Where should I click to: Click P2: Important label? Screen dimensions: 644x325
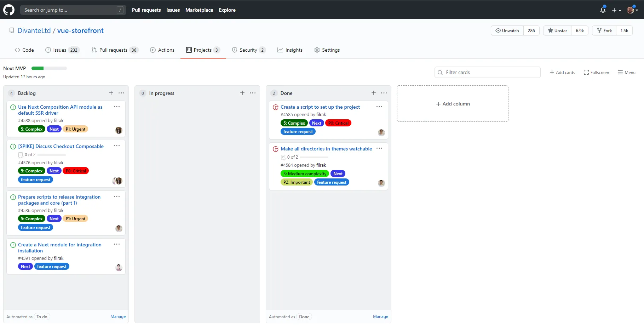click(x=297, y=182)
